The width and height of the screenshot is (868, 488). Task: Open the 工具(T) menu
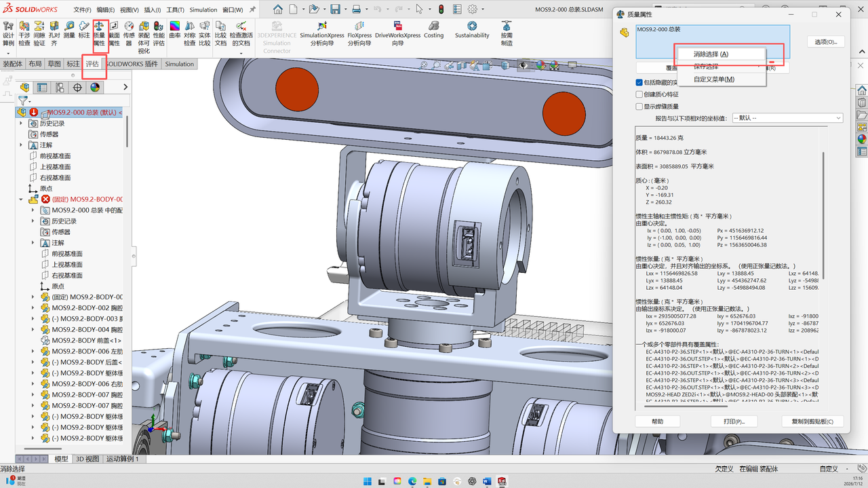(x=175, y=10)
